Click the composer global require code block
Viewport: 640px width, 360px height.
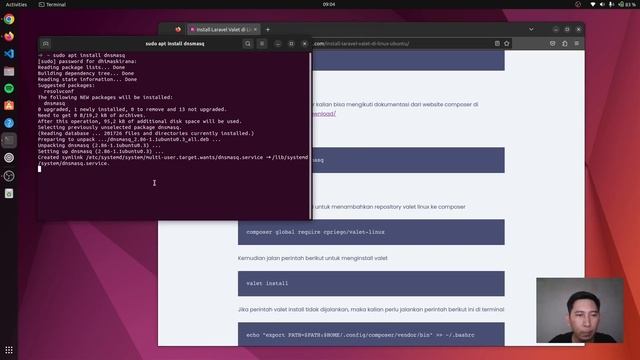[371, 232]
